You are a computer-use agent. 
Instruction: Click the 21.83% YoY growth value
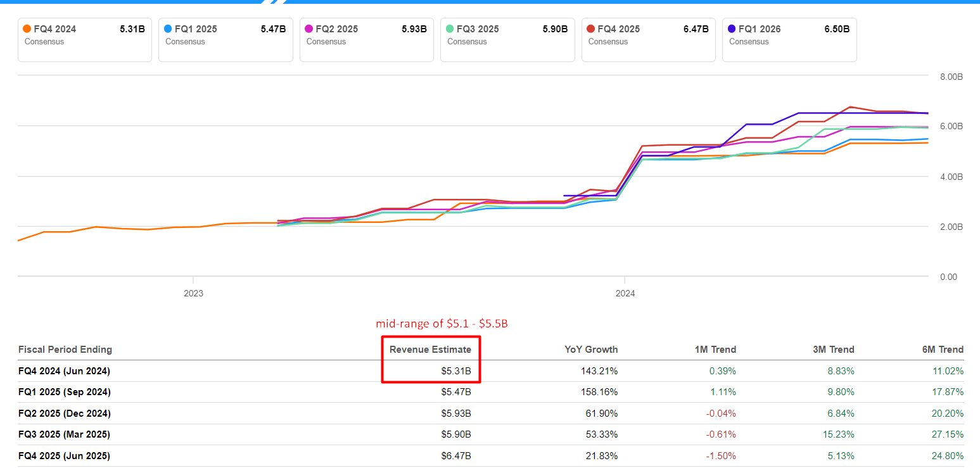(x=602, y=456)
